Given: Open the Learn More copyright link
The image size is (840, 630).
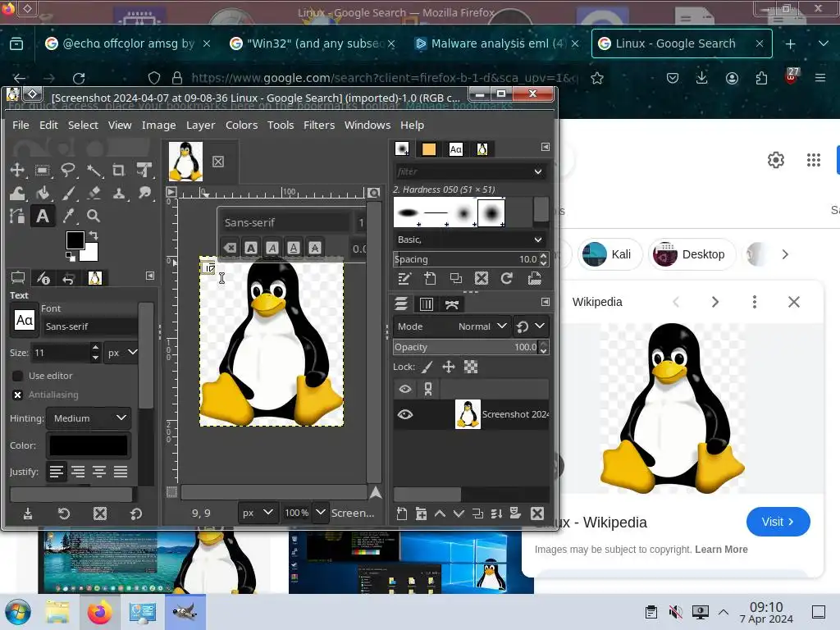Looking at the screenshot, I should point(721,549).
